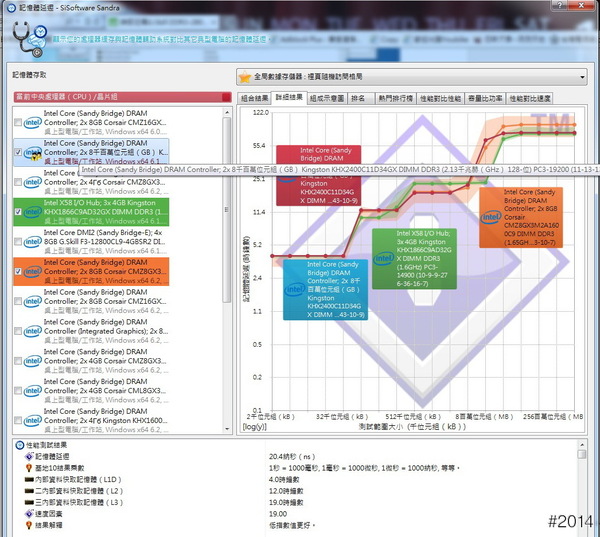Image resolution: width=600 pixels, height=537 pixels.
Task: Click the Intel logo on the DMI2 Sandy Bridge-E entry
Action: click(x=31, y=242)
